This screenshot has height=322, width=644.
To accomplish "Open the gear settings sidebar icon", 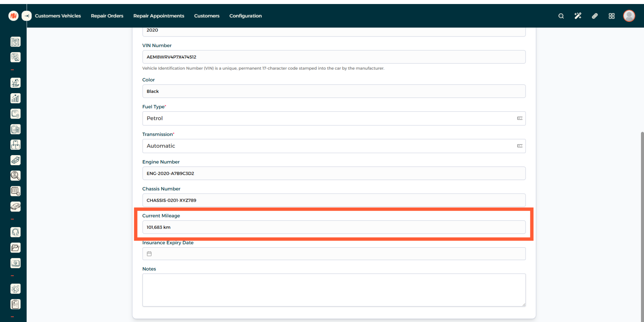I will [x=15, y=289].
